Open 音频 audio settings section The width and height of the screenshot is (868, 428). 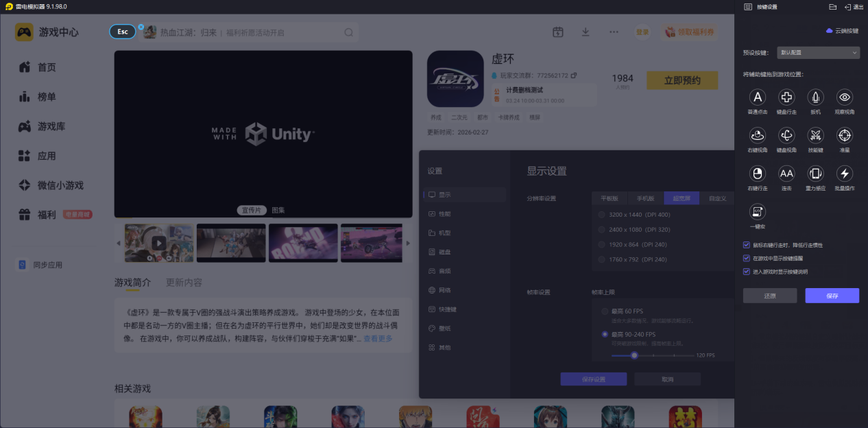[x=465, y=271]
